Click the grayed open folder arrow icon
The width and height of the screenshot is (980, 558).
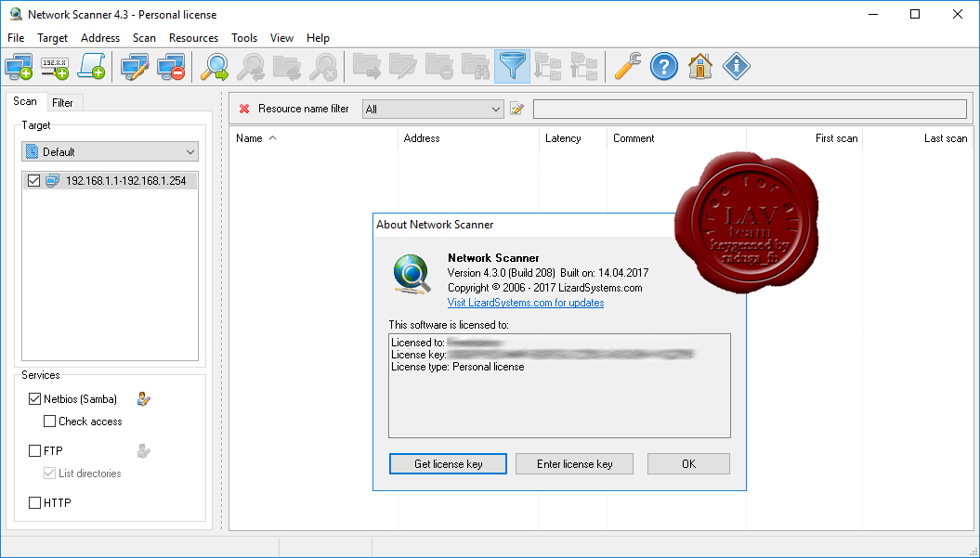[x=367, y=66]
